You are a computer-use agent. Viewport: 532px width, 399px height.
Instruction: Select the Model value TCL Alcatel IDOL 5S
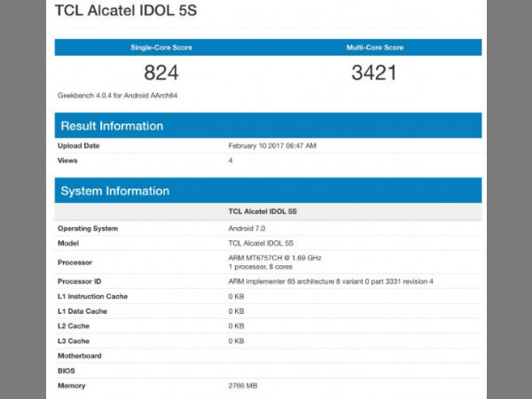pyautogui.click(x=261, y=243)
